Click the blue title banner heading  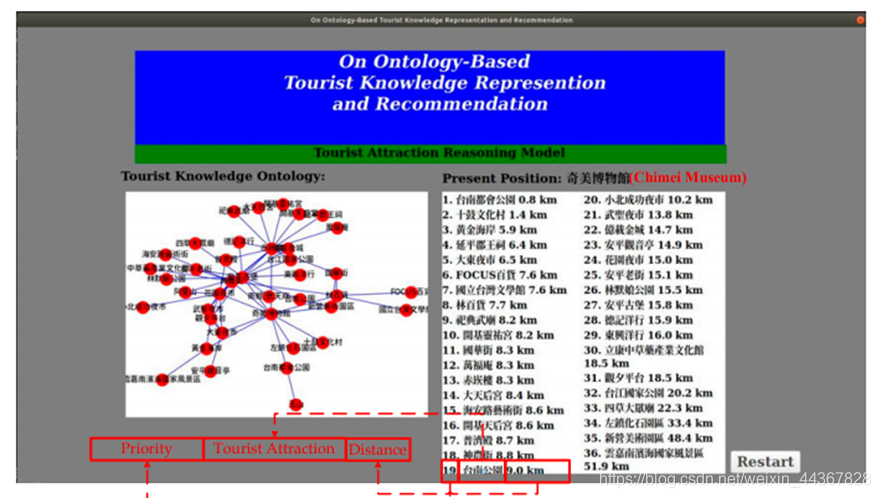tap(444, 83)
